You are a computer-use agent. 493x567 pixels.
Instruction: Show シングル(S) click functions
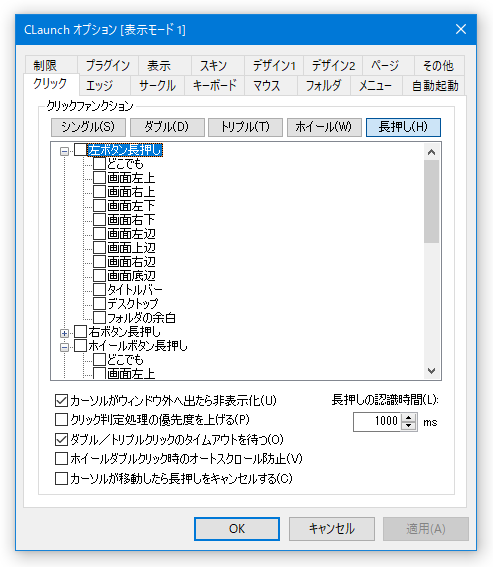[x=88, y=127]
